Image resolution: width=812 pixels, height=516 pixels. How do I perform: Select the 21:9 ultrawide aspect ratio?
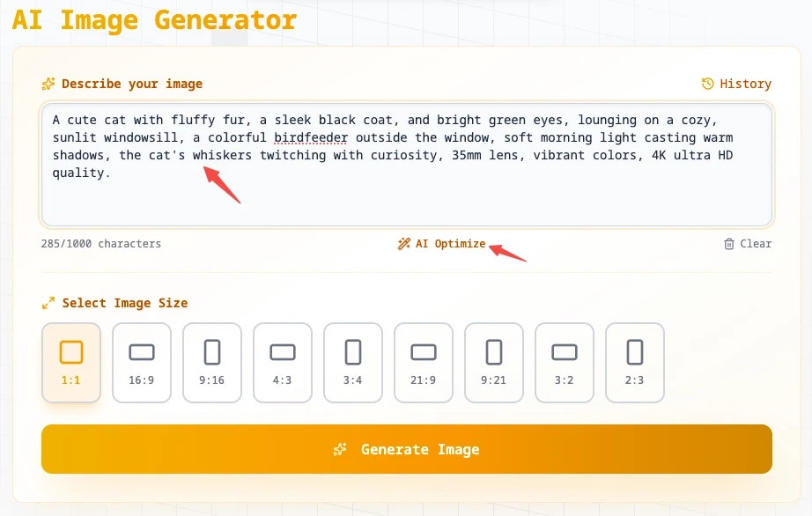(x=423, y=362)
